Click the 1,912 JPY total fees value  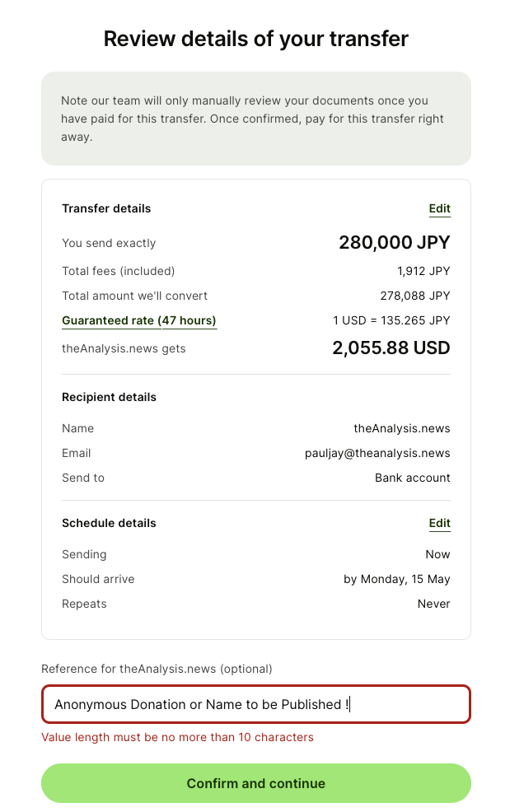pyautogui.click(x=423, y=271)
